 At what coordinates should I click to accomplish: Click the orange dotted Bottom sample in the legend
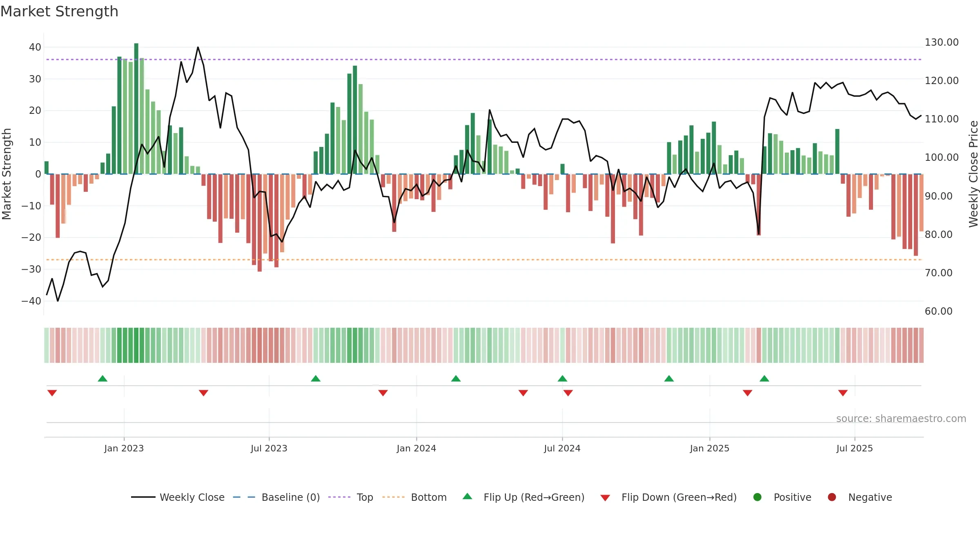(x=394, y=497)
